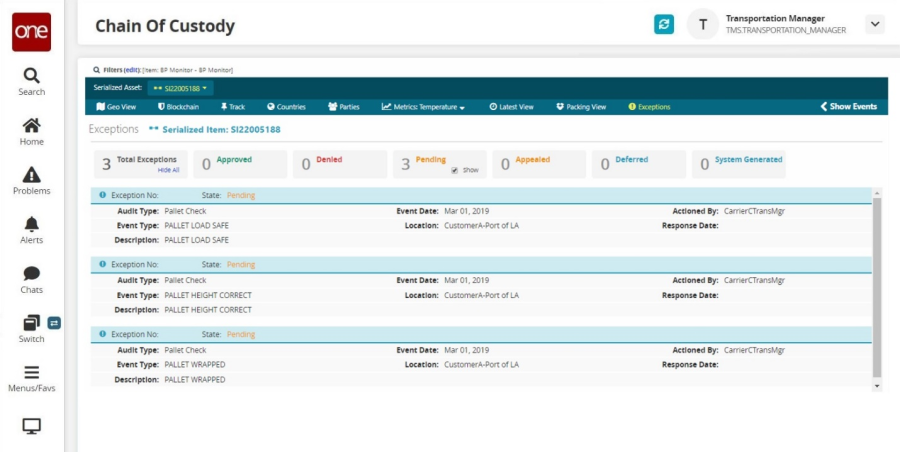Open Search from the left sidebar
900x452 pixels.
31,82
